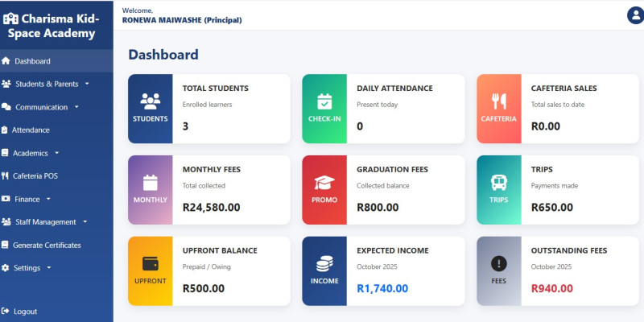Viewport: 644px width, 322px height.
Task: Click the Promo graduation cap icon
Action: pos(324,182)
